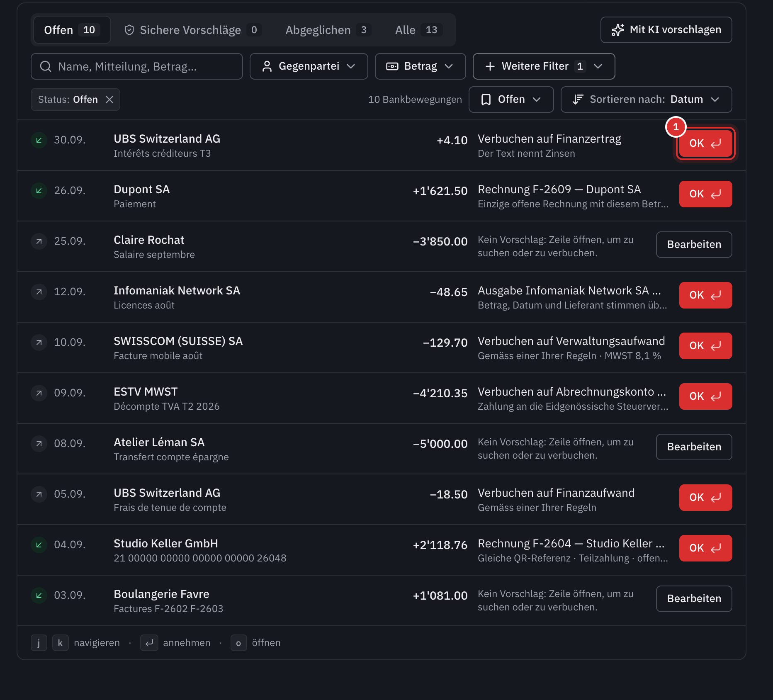This screenshot has width=773, height=700.
Task: Click the shield icon on Sichere Vorschläge
Action: pos(129,30)
